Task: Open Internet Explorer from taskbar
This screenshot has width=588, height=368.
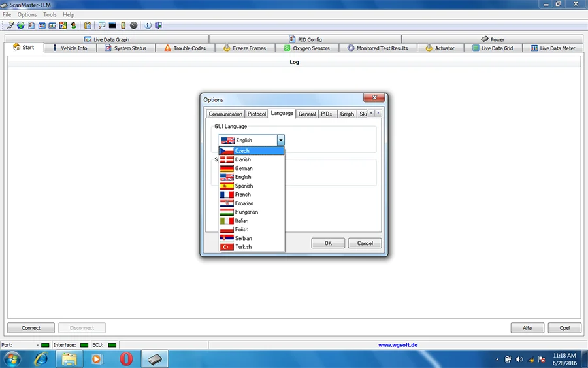Action: [41, 359]
